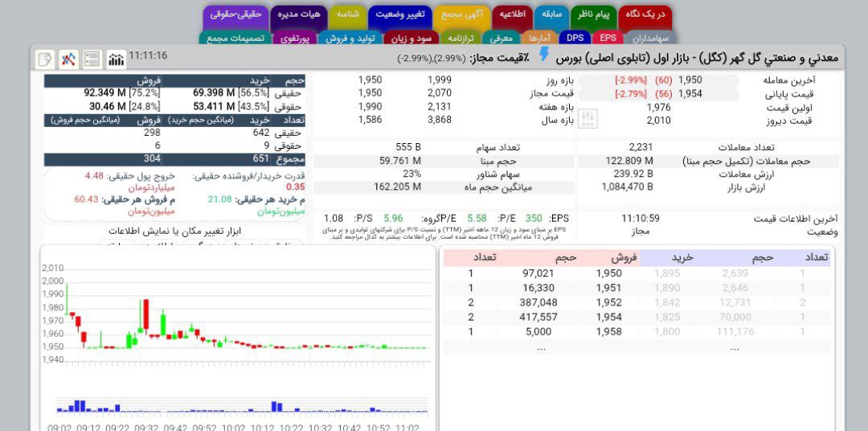Select the DPS sub-tab
This screenshot has width=868, height=431.
pyautogui.click(x=575, y=38)
